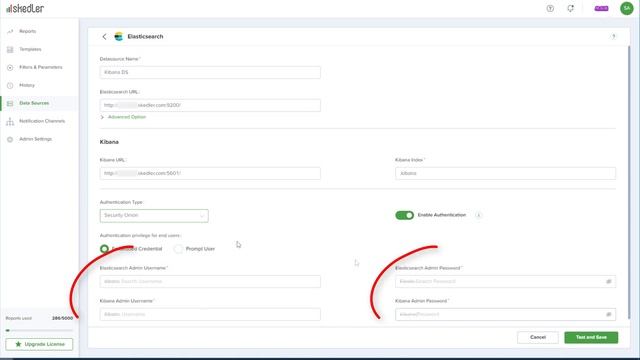640x360 pixels.
Task: Click the Reports used progress bar
Action: coord(39,330)
